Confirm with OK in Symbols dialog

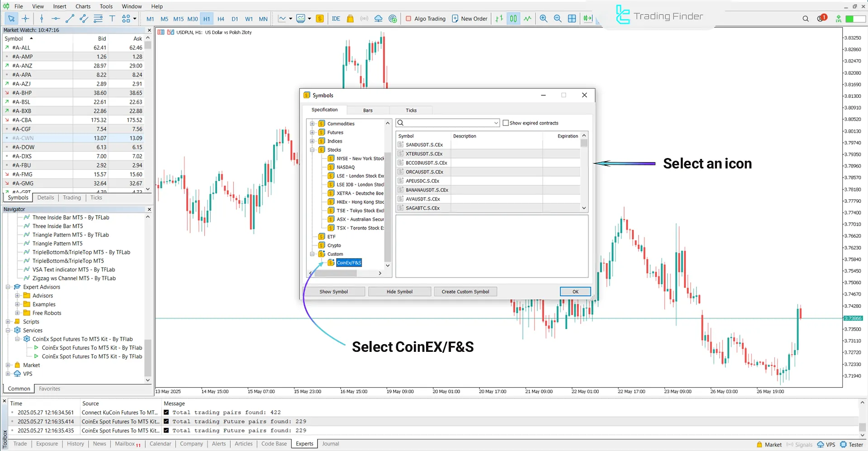pos(574,291)
